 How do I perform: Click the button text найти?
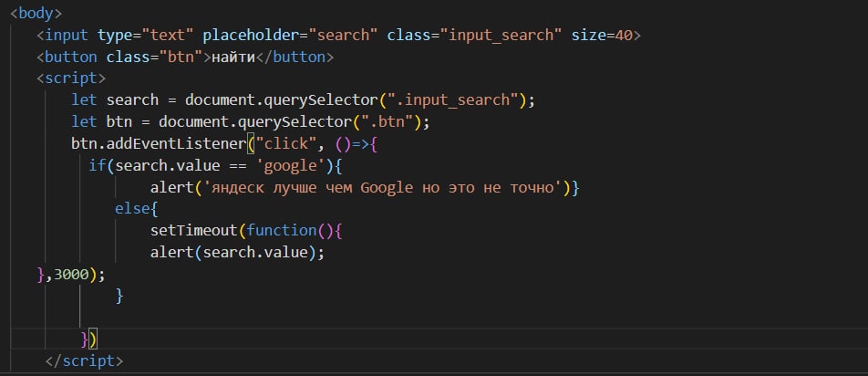coord(232,57)
